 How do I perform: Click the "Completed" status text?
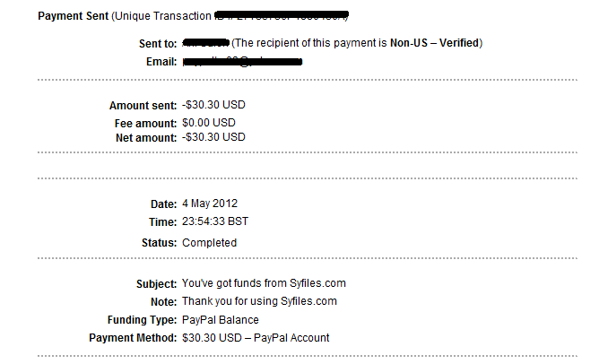click(209, 242)
